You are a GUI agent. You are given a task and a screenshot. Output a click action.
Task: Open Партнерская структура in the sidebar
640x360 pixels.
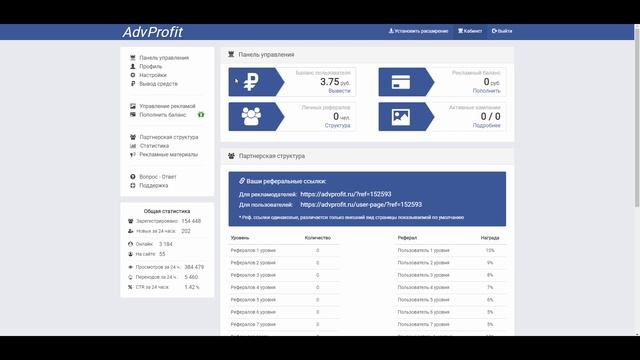(169, 137)
